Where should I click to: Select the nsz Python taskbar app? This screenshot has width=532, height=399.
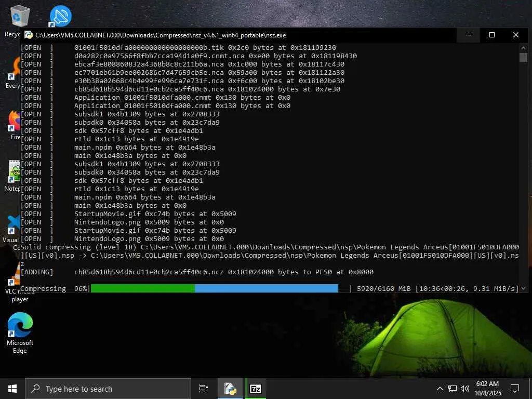click(230, 389)
